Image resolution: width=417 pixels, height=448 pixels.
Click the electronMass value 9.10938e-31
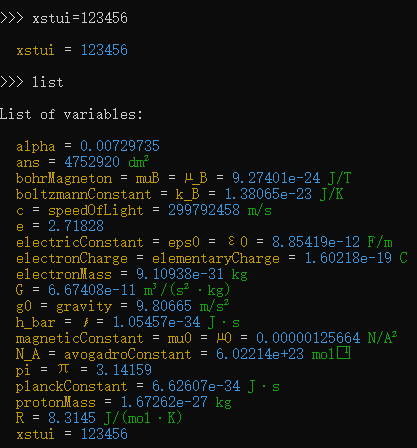click(180, 274)
